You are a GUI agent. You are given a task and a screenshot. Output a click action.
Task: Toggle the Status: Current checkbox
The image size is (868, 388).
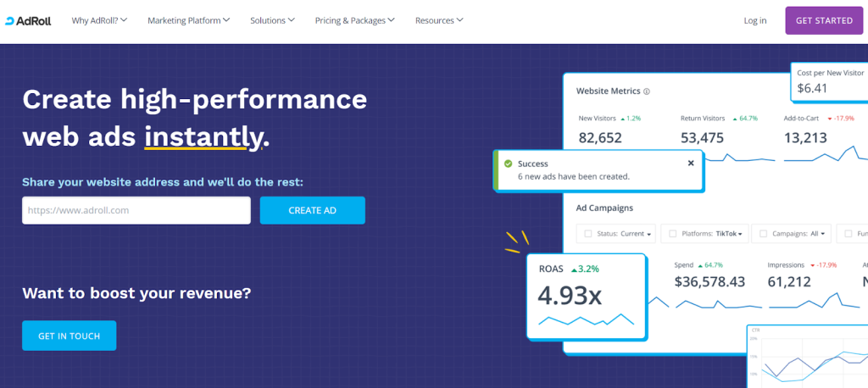[587, 234]
